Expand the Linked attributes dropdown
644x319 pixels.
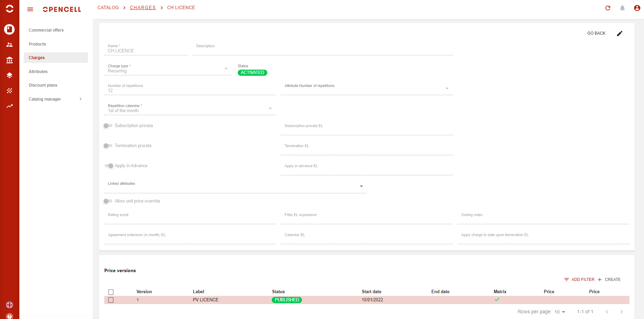[x=361, y=186]
